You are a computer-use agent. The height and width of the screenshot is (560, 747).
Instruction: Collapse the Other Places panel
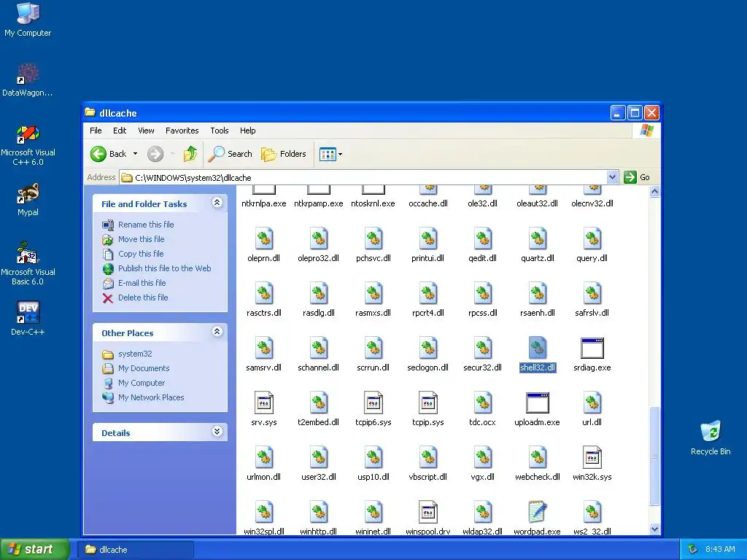point(217,332)
